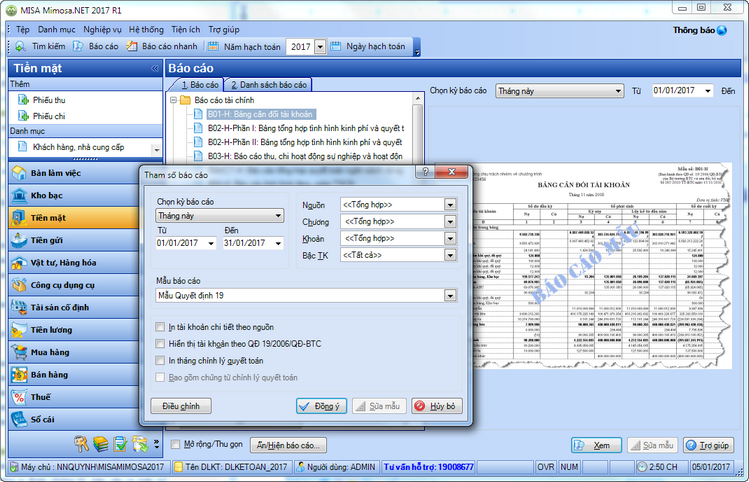Collapse the Tiền mặt side panel
The image size is (749, 482).
(155, 69)
